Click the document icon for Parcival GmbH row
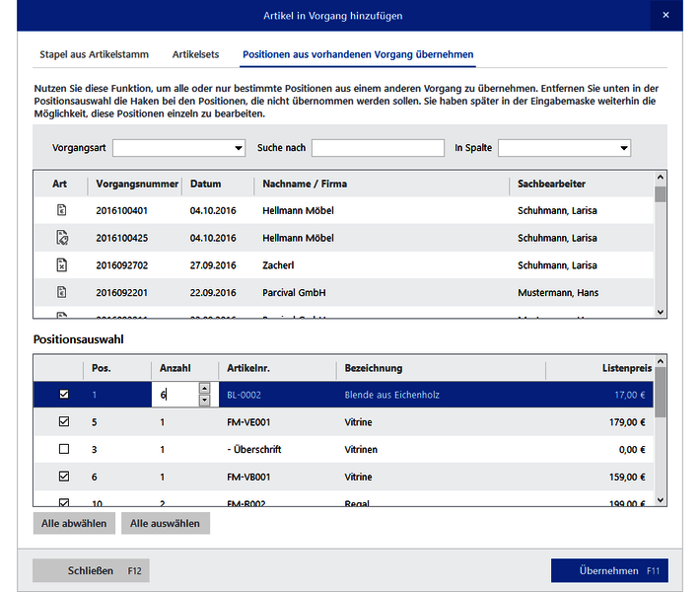 click(x=61, y=292)
